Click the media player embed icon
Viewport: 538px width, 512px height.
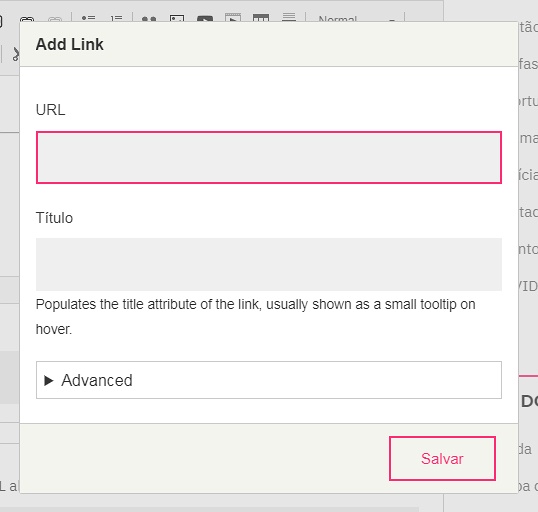point(233,18)
